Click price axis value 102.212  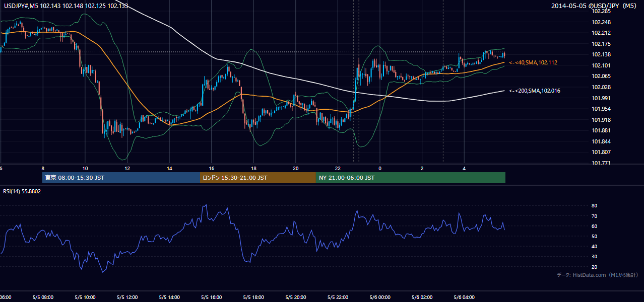point(601,33)
